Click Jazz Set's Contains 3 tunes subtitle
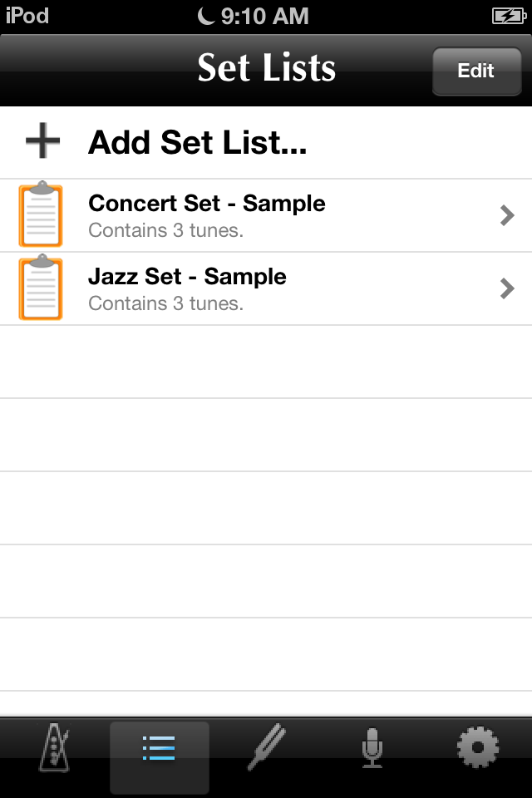532x798 pixels. click(166, 304)
